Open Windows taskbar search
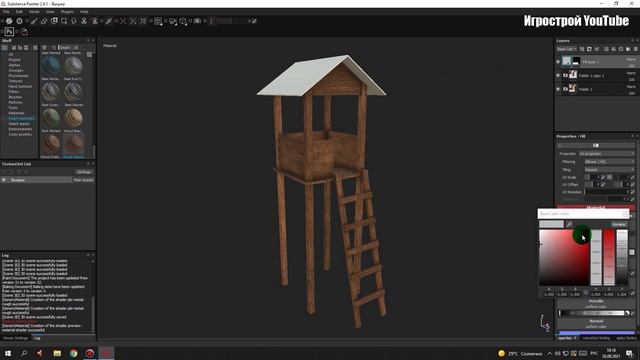640x360 pixels. click(24, 353)
